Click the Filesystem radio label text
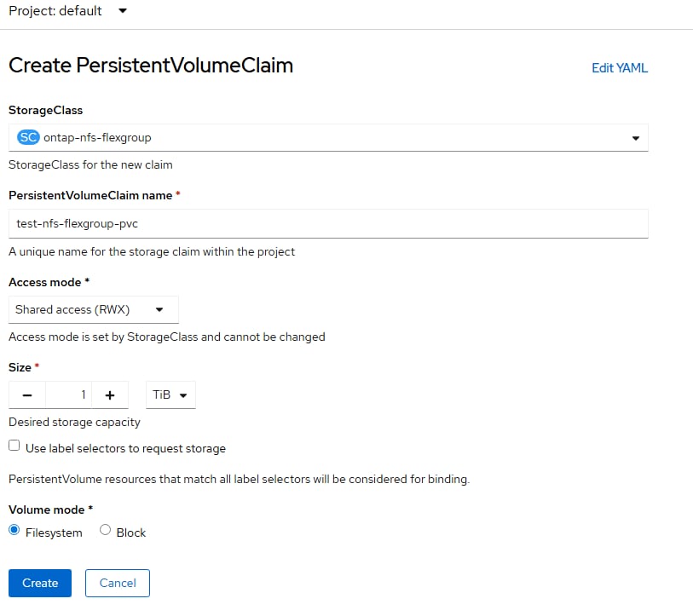 [x=54, y=533]
